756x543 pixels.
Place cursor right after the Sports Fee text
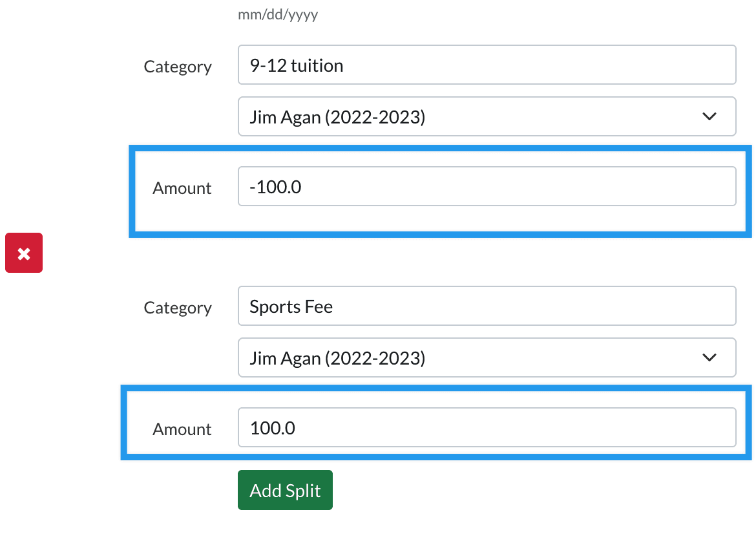(335, 306)
